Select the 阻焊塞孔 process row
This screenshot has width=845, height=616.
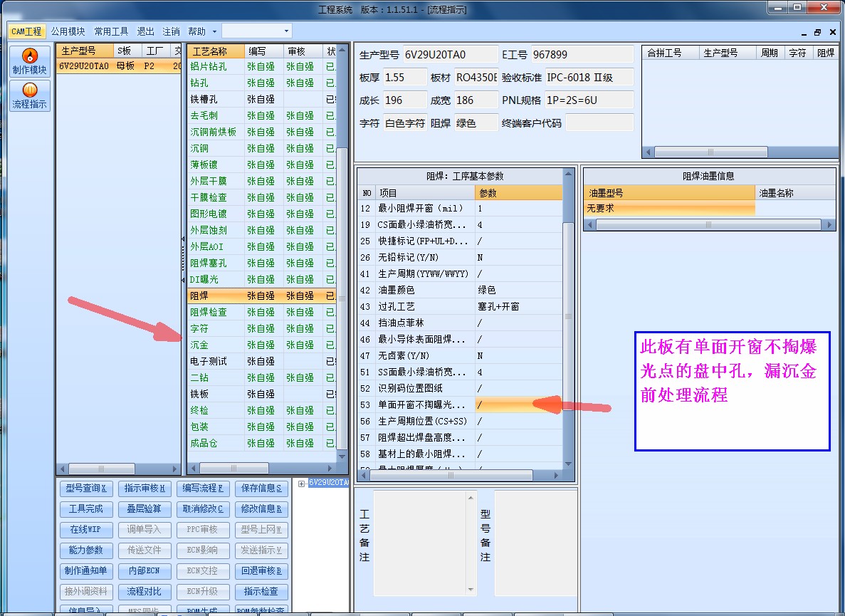[262, 263]
